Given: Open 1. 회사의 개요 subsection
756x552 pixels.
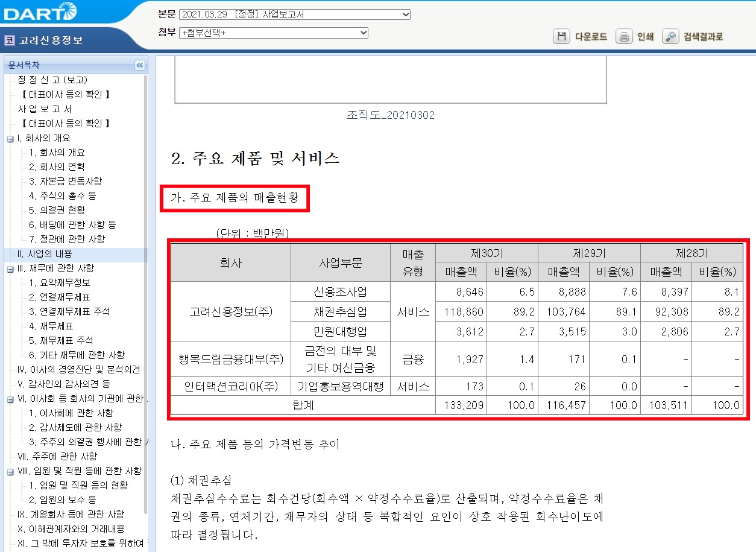Looking at the screenshot, I should (x=57, y=152).
